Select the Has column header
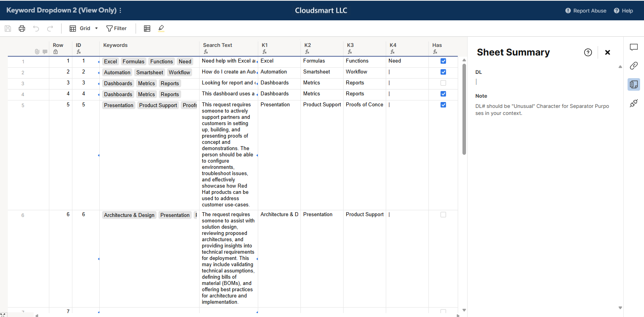The width and height of the screenshot is (644, 317). pyautogui.click(x=443, y=48)
